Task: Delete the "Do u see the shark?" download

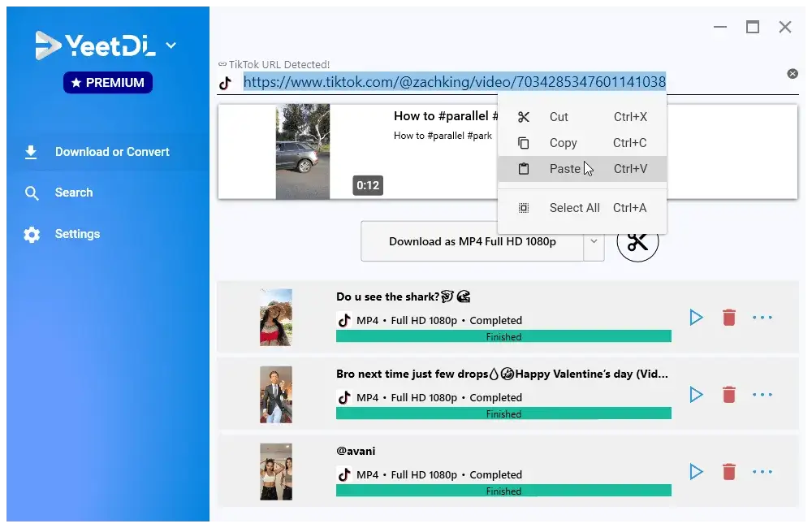Action: click(x=729, y=317)
